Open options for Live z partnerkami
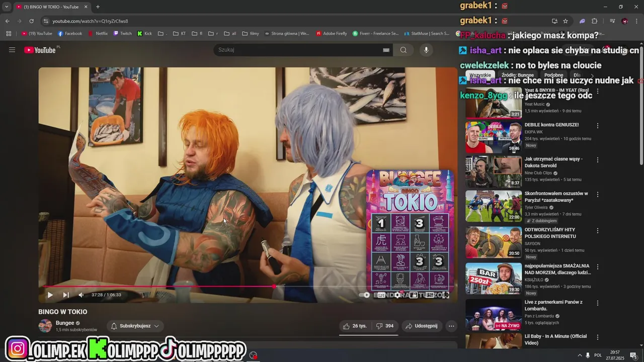The width and height of the screenshot is (644, 362). pos(598,303)
